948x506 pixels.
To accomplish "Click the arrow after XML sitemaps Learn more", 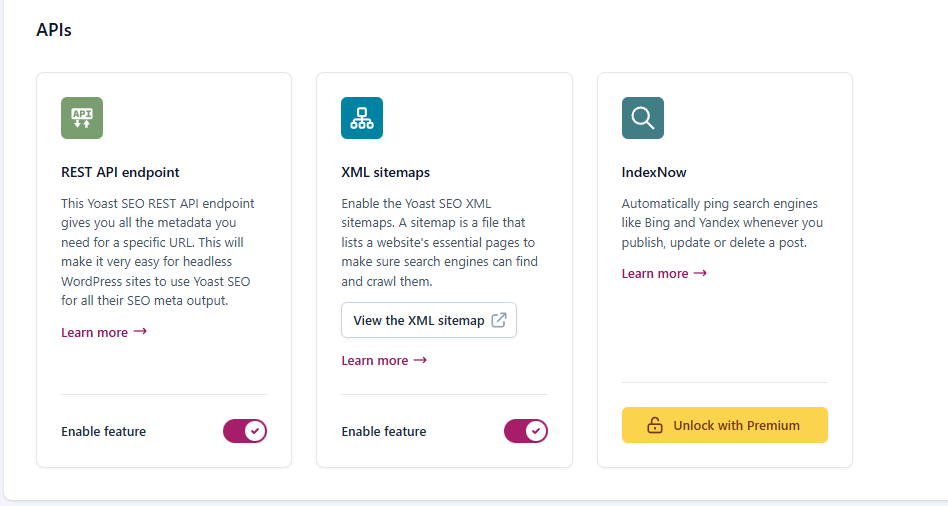I will click(420, 360).
